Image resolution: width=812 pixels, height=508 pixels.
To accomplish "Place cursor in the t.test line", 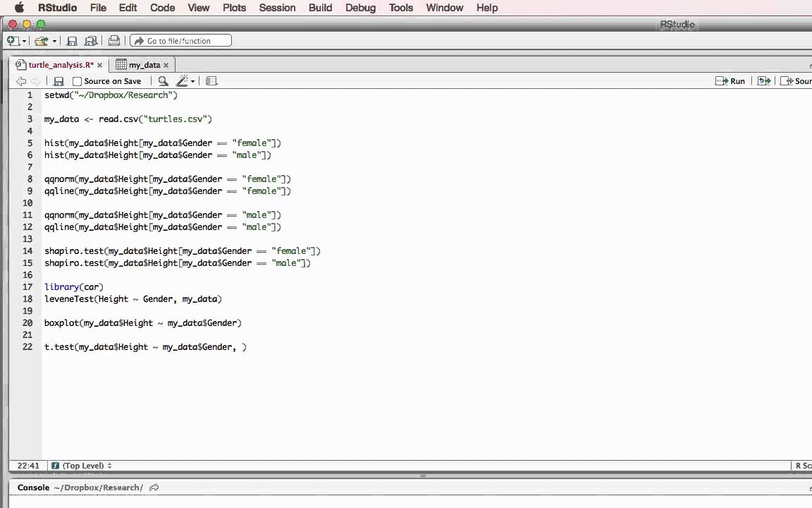I will [x=145, y=347].
